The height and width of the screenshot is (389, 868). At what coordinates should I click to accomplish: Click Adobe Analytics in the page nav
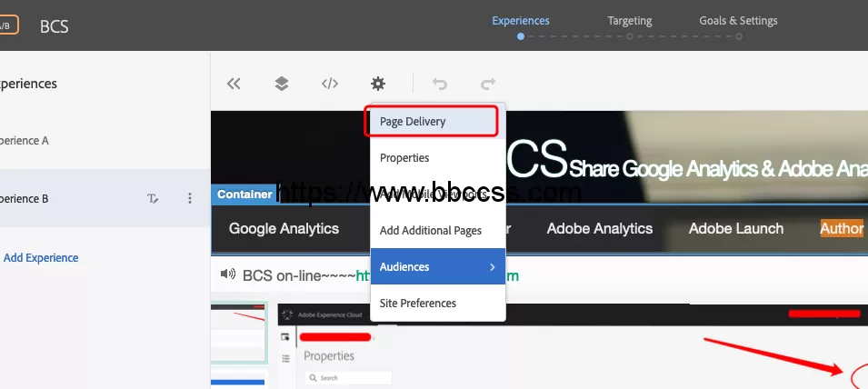tap(600, 228)
